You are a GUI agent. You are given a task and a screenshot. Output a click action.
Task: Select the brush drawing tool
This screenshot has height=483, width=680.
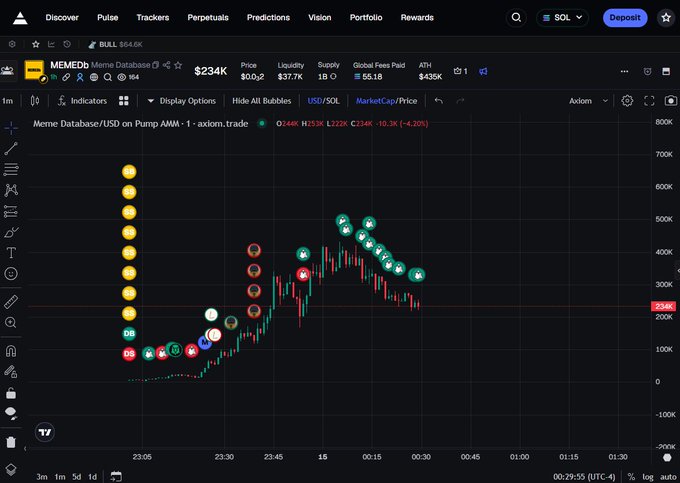click(11, 232)
